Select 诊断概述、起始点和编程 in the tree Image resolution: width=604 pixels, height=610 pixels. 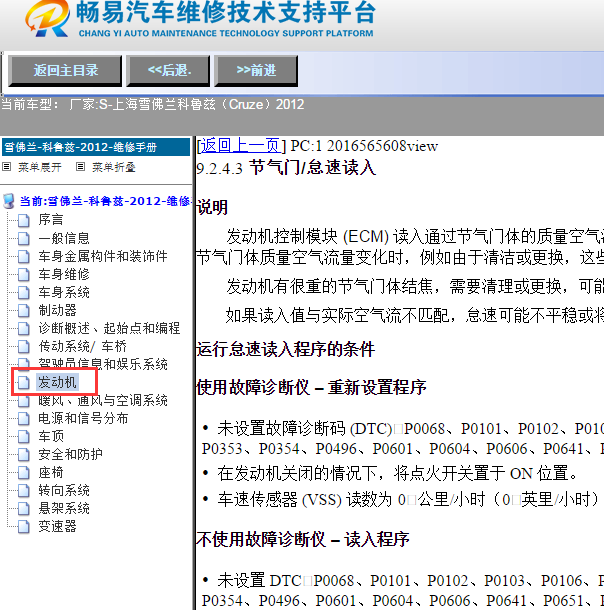click(x=109, y=328)
